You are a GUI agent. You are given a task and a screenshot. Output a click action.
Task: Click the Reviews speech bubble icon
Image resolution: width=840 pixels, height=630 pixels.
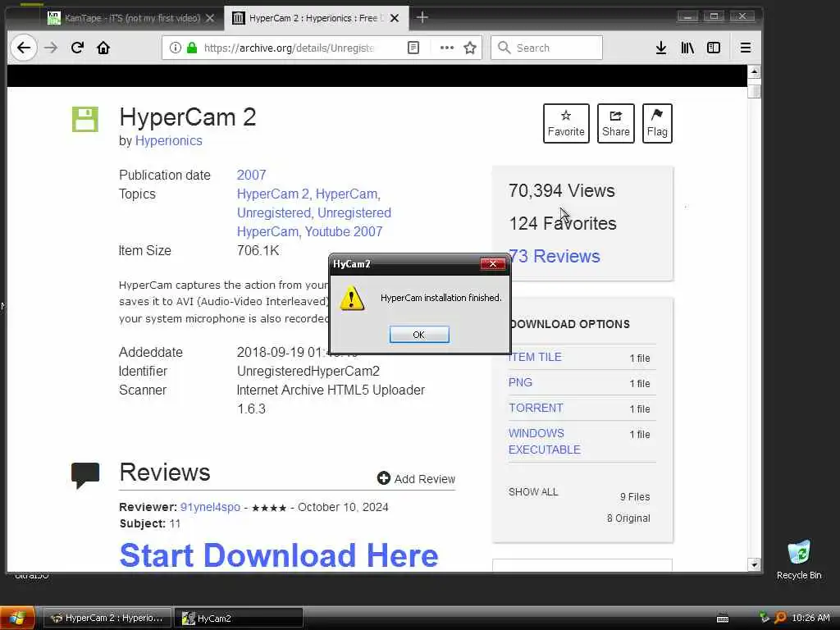(x=85, y=475)
